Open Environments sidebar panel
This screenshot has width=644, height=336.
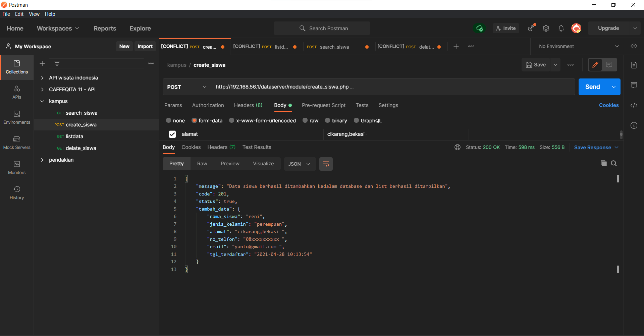(x=17, y=118)
